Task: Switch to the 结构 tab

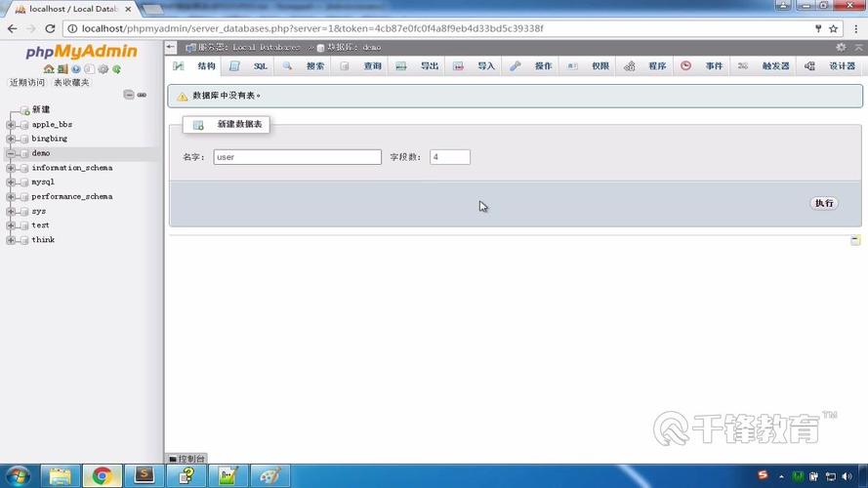Action: point(193,65)
